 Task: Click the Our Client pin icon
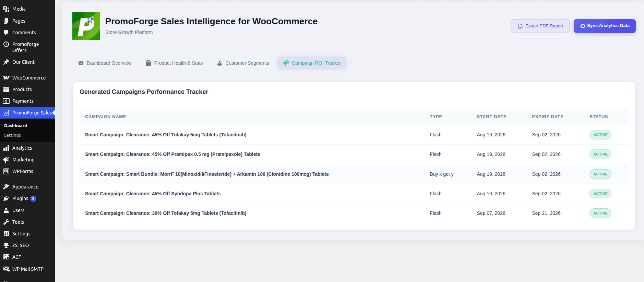(x=6, y=62)
